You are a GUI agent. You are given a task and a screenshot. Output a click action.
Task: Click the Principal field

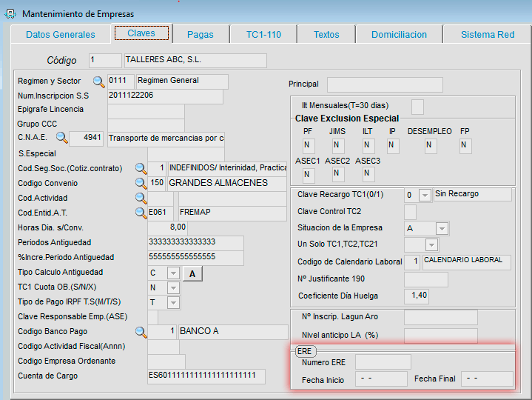385,85
